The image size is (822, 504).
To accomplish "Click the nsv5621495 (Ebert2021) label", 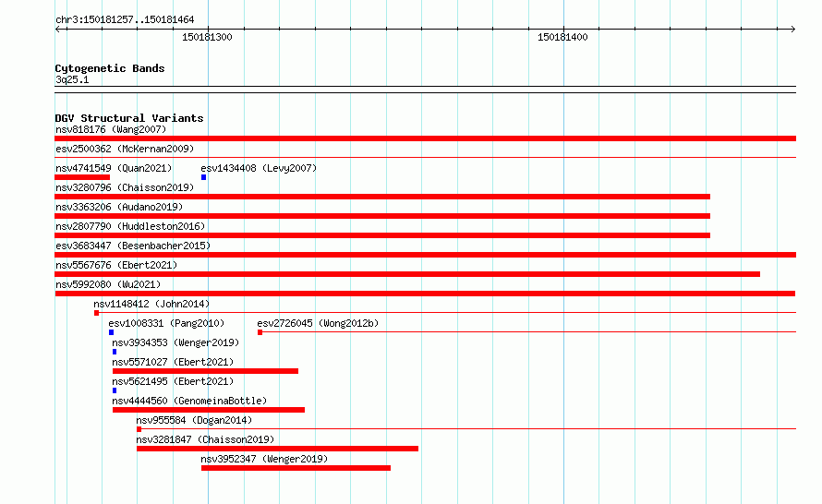I will point(173,381).
